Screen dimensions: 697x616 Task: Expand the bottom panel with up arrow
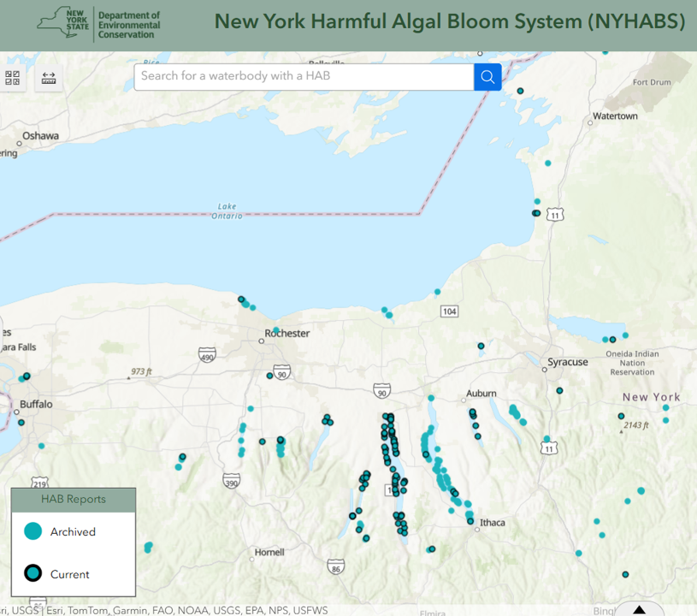(639, 609)
